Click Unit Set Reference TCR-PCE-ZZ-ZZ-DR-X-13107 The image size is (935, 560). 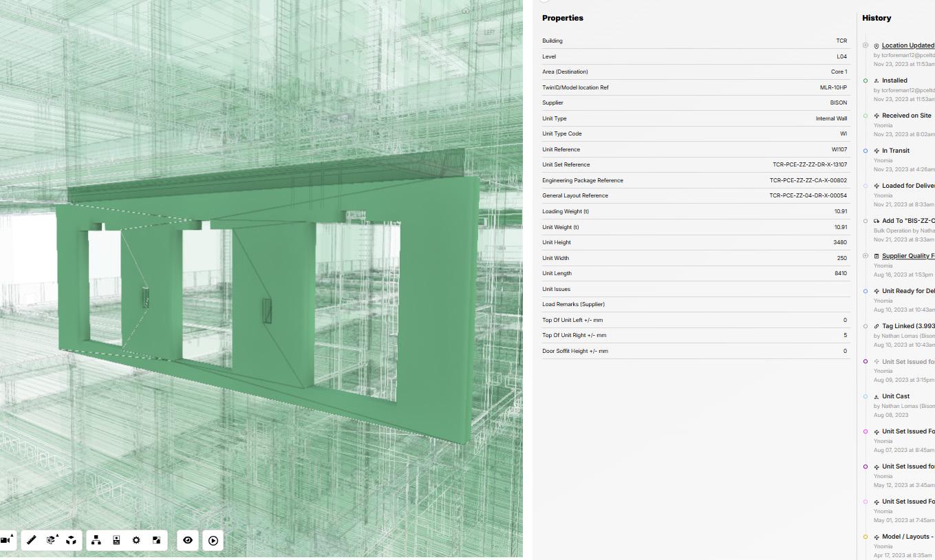810,164
